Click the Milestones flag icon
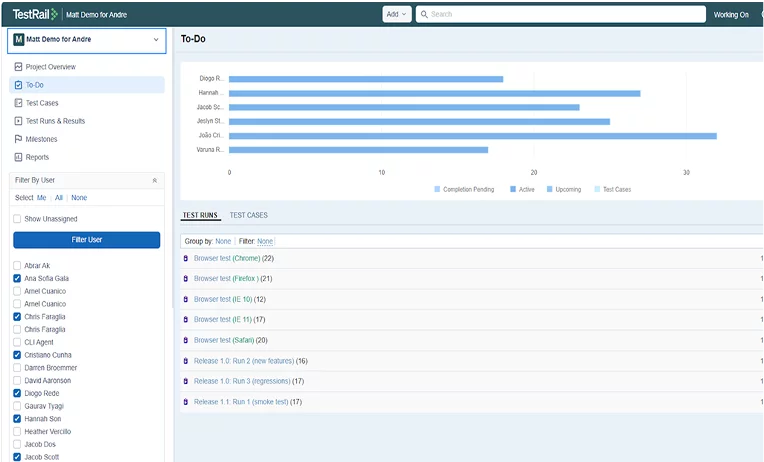 pos(18,139)
